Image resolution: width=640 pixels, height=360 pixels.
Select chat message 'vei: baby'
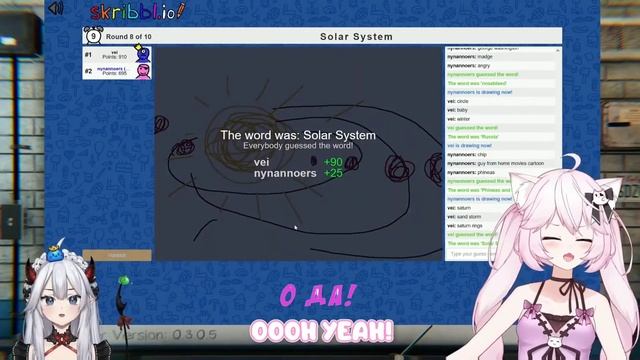(x=457, y=110)
